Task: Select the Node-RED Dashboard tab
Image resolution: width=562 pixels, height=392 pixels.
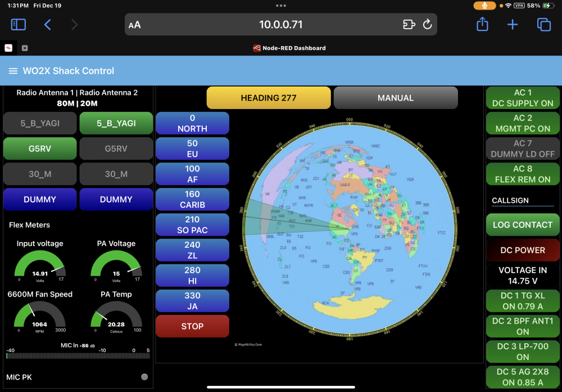Action: click(x=289, y=48)
